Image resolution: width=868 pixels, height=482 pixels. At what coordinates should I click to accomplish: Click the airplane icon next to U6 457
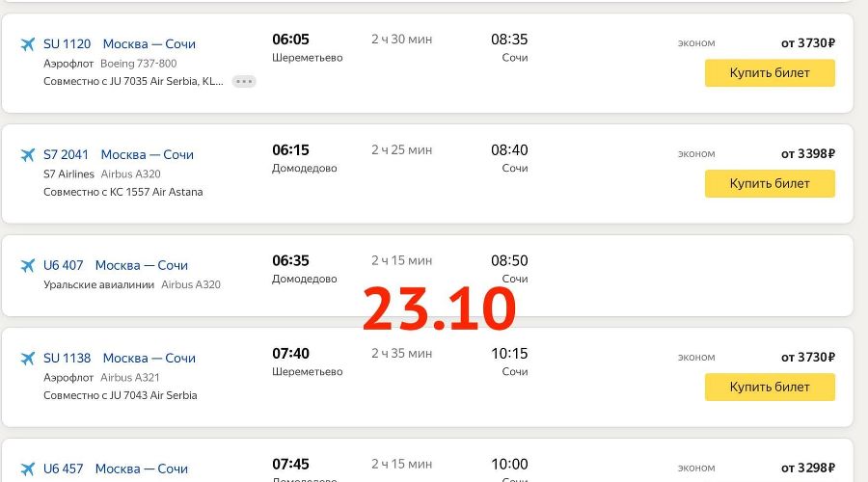pyautogui.click(x=27, y=469)
